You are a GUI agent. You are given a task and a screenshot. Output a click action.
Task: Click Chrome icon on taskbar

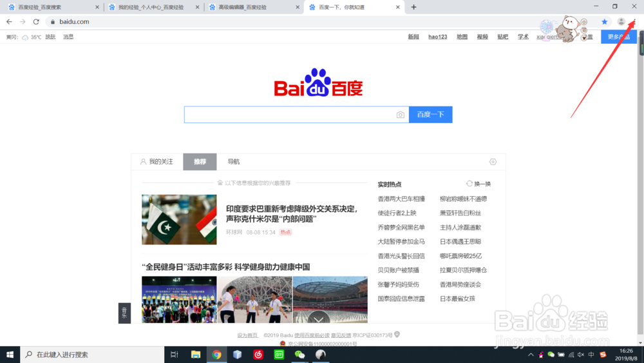coord(216,355)
